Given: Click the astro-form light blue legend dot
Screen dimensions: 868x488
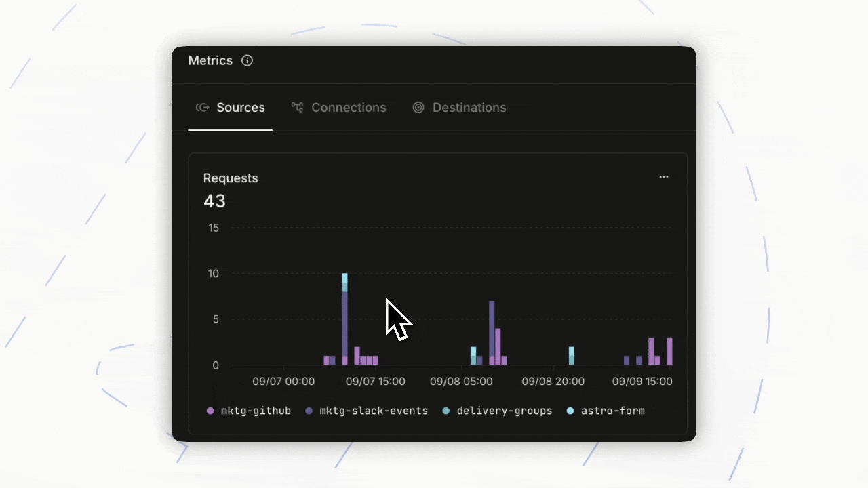Looking at the screenshot, I should tap(570, 411).
